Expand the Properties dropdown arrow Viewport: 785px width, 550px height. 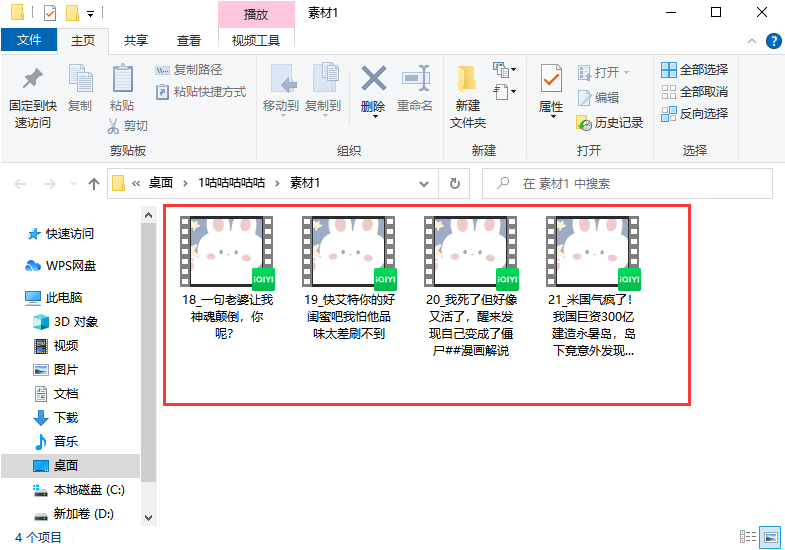click(x=553, y=117)
